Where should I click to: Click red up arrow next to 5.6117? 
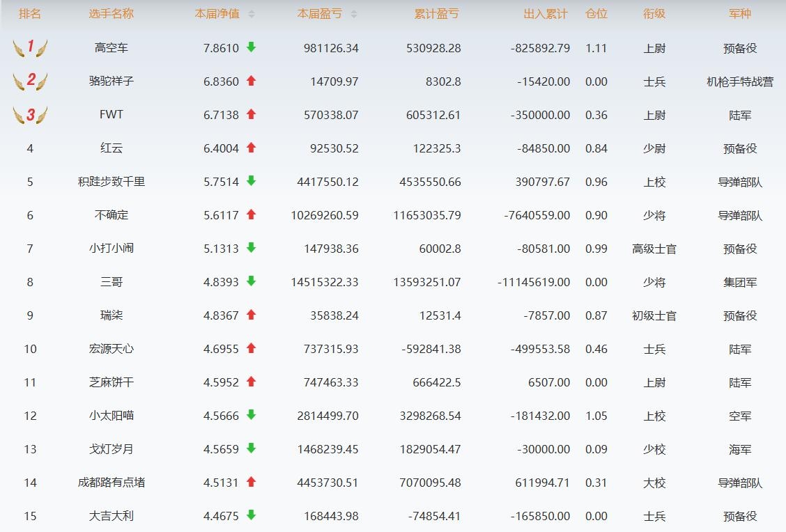pos(252,214)
